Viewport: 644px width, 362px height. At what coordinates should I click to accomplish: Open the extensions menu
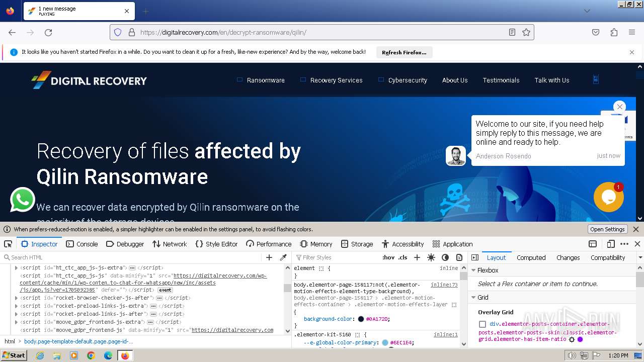click(614, 32)
